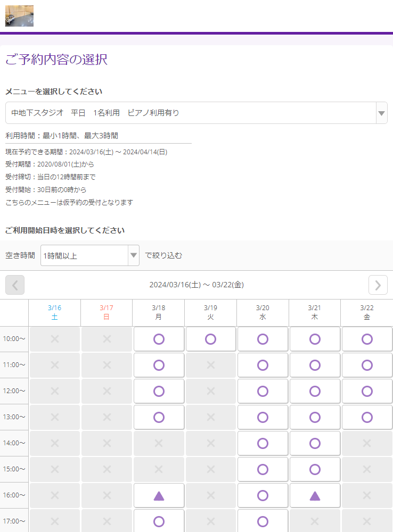Select the 12:00 slot on Monday 3/18

coord(159,391)
